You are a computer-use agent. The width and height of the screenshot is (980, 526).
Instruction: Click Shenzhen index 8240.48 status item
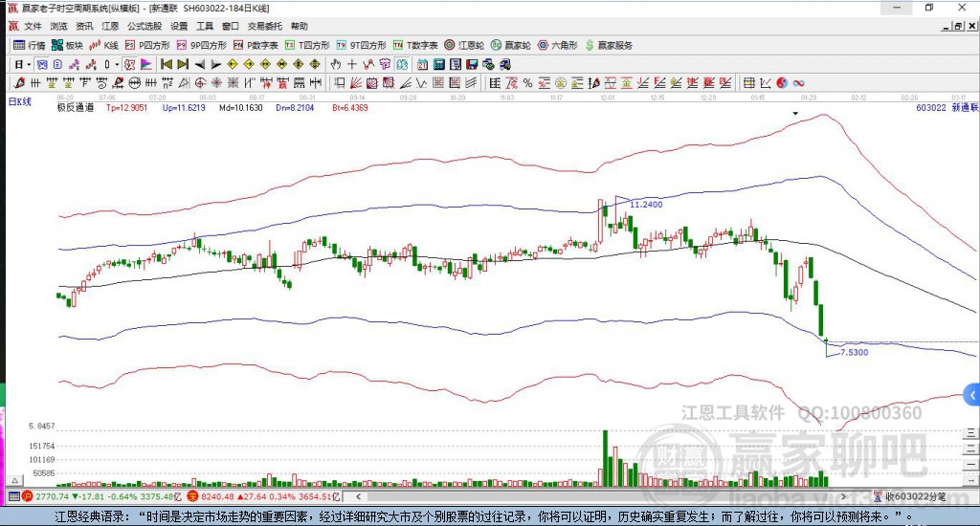pyautogui.click(x=264, y=496)
